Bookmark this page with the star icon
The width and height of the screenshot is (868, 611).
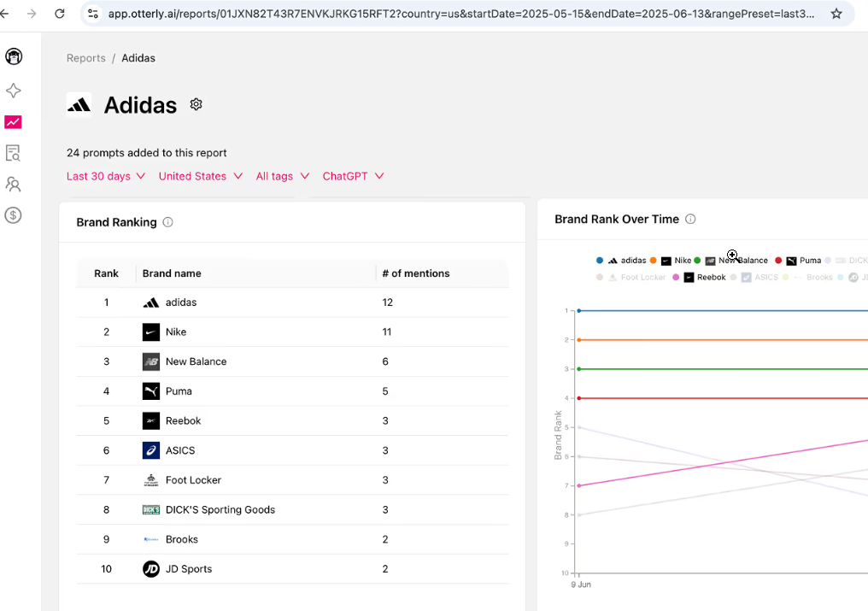tap(836, 14)
